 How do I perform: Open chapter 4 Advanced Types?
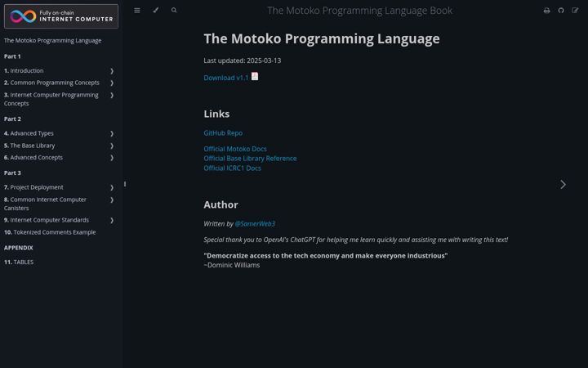29,133
